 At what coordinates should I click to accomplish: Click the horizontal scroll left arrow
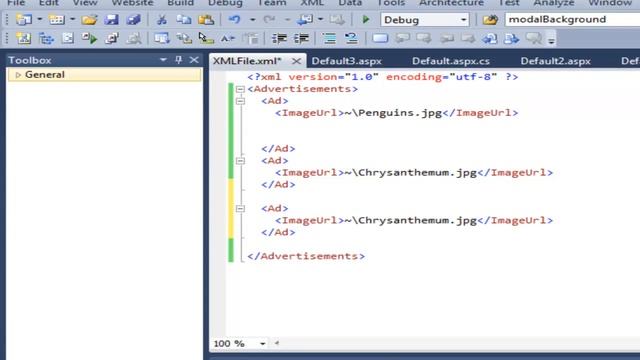[277, 343]
